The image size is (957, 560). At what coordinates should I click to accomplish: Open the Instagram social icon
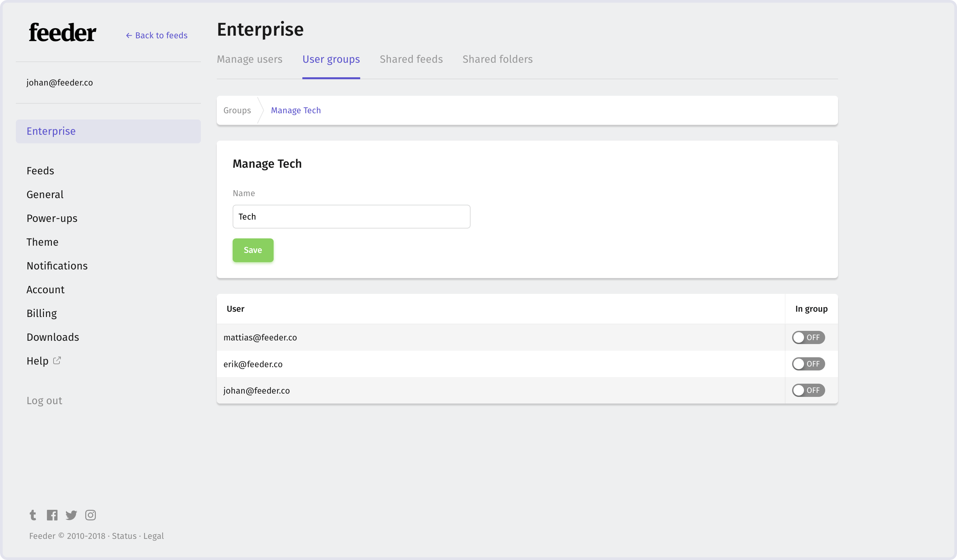tap(91, 515)
